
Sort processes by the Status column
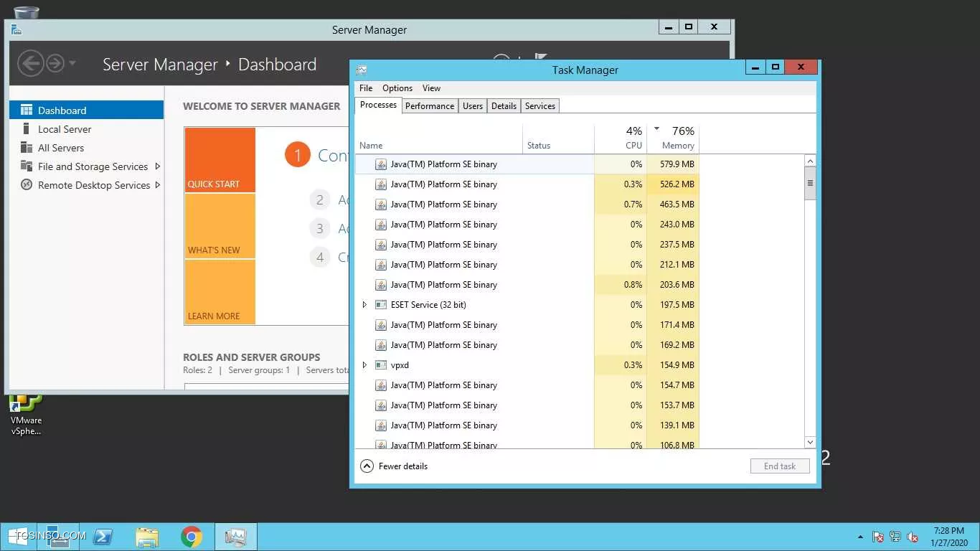(558, 138)
